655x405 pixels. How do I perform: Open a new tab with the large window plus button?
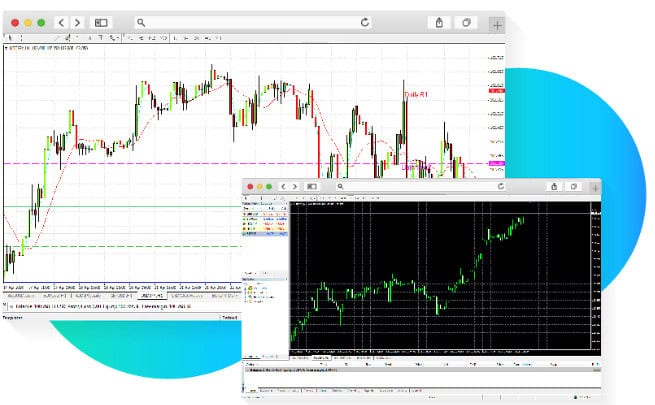point(496,24)
